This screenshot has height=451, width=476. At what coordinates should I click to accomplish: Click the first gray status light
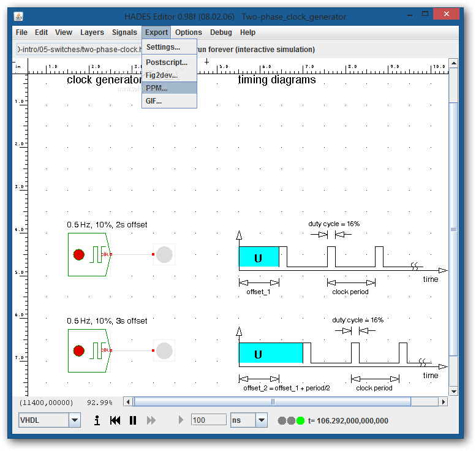click(282, 420)
